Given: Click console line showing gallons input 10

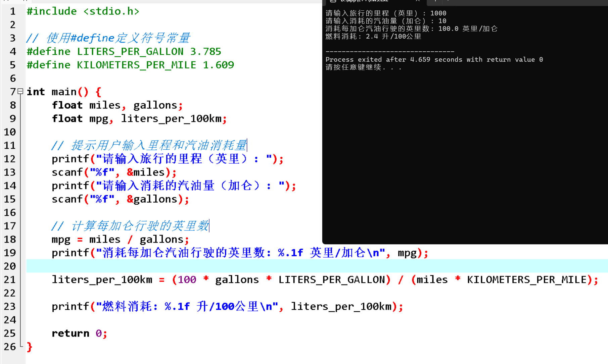Looking at the screenshot, I should [386, 21].
